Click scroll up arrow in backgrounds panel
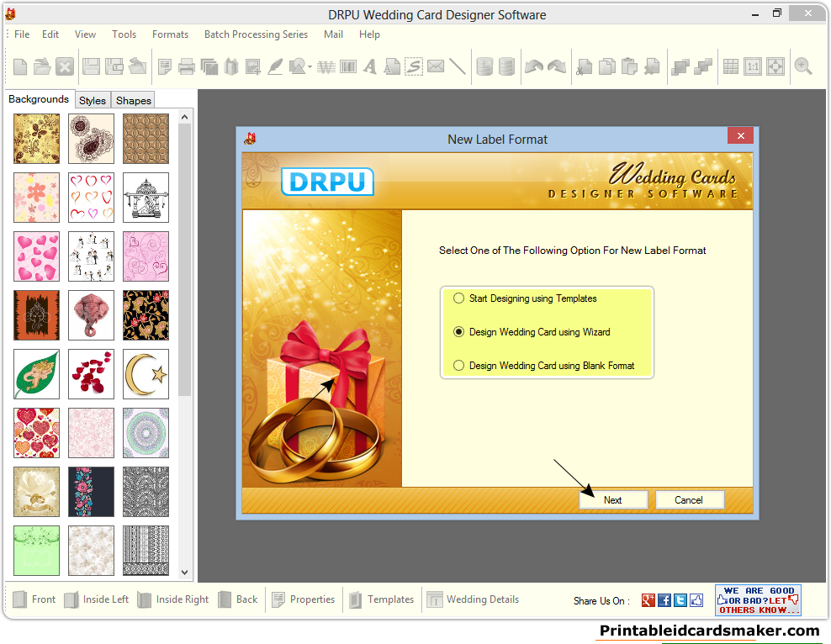831x644 pixels. point(184,117)
